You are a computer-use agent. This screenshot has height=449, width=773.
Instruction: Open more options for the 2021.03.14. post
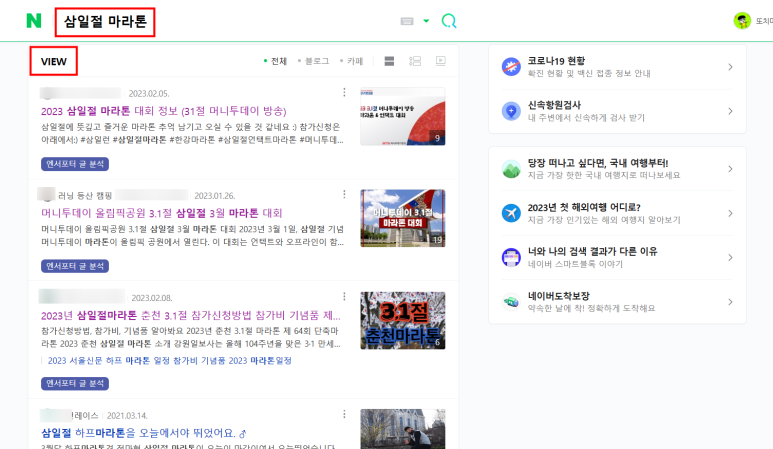(x=344, y=414)
